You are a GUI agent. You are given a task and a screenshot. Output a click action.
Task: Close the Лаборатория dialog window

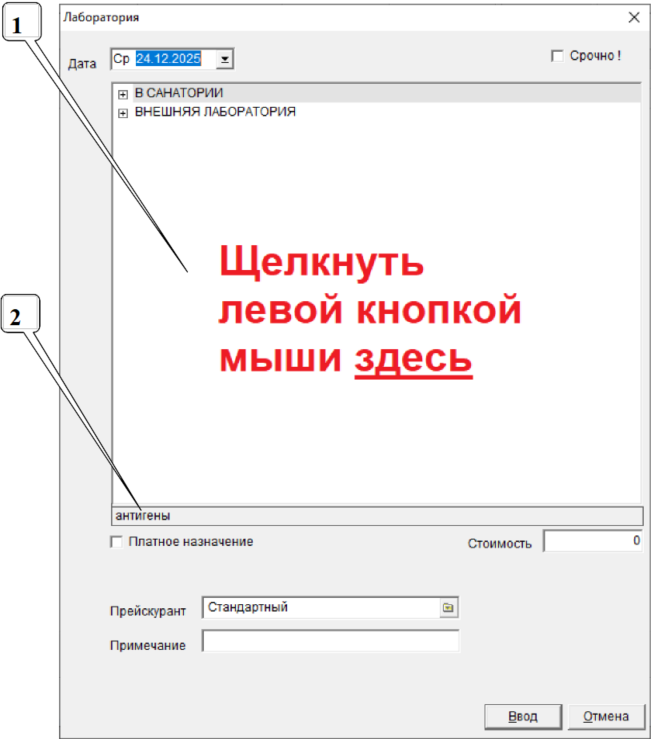click(633, 17)
